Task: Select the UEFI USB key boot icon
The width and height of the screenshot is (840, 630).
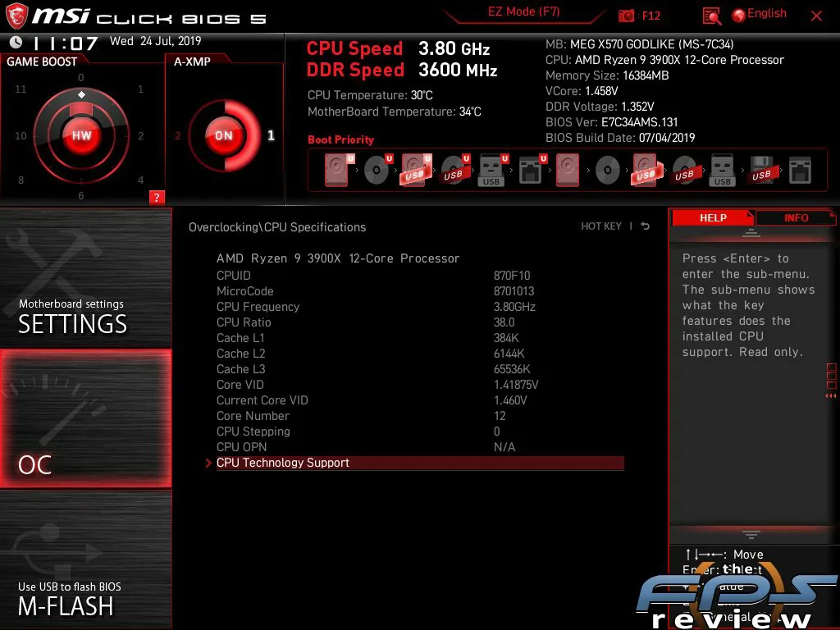Action: [493, 170]
